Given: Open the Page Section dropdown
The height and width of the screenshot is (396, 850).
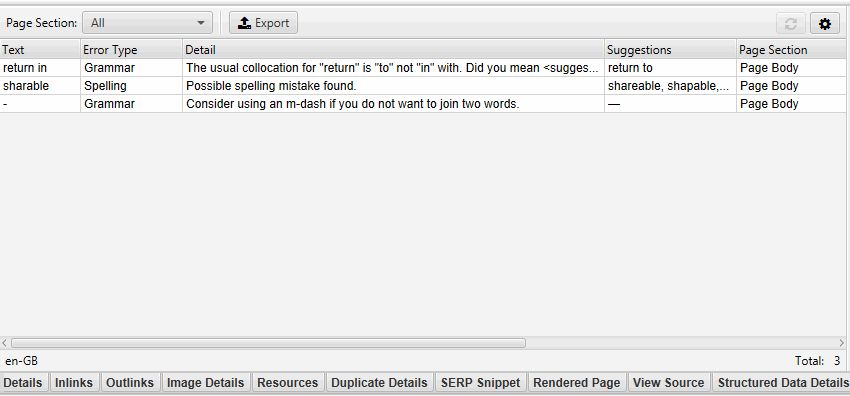Looking at the screenshot, I should [147, 23].
